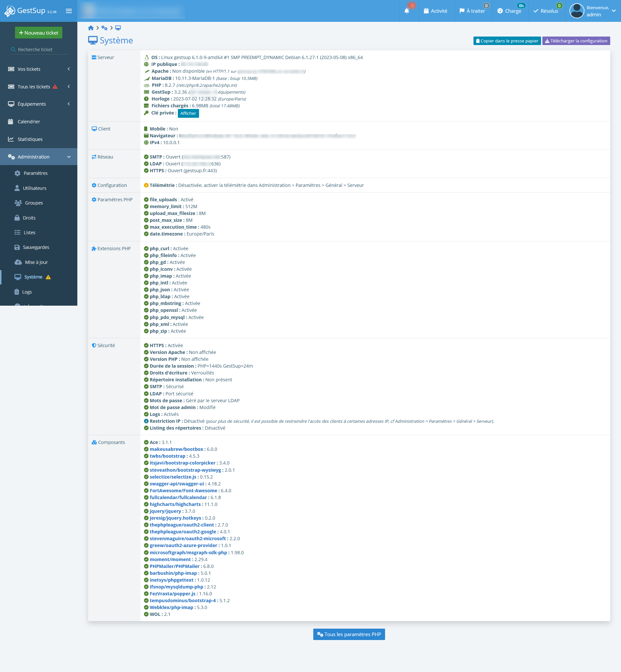Click the Administration gears icon
The width and height of the screenshot is (621, 672).
tap(11, 157)
